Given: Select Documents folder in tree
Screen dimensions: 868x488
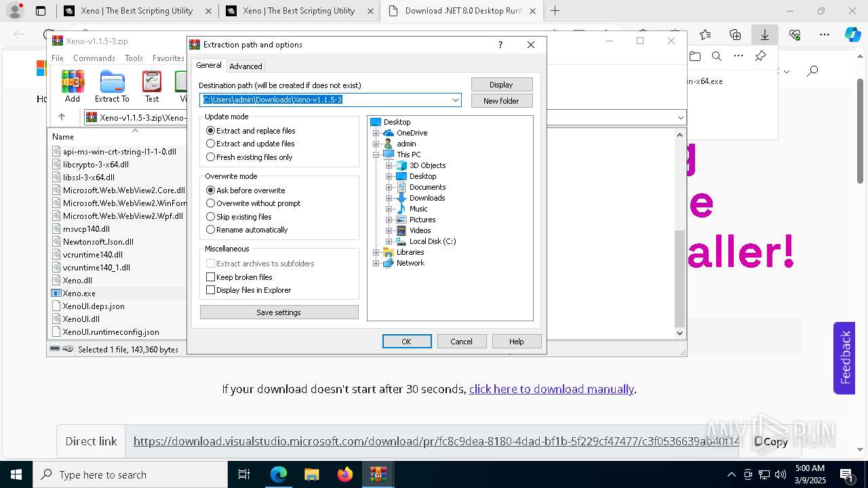Looking at the screenshot, I should [x=427, y=187].
